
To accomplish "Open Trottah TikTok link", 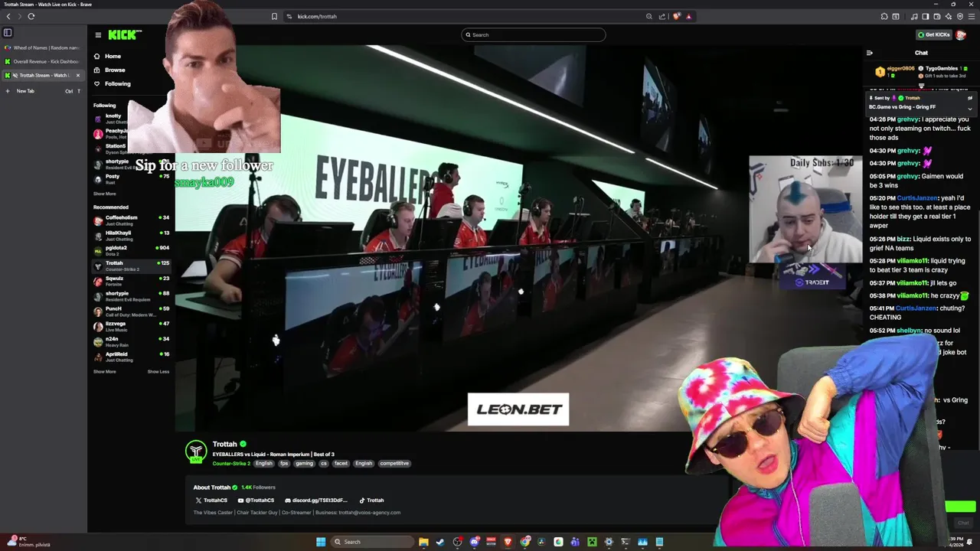I will click(x=372, y=500).
